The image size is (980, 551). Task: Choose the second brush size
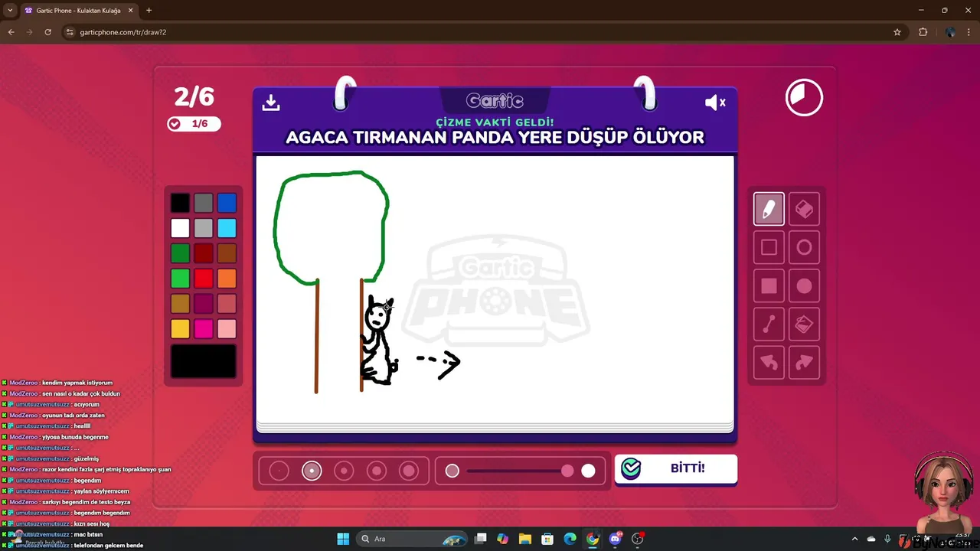pyautogui.click(x=312, y=471)
